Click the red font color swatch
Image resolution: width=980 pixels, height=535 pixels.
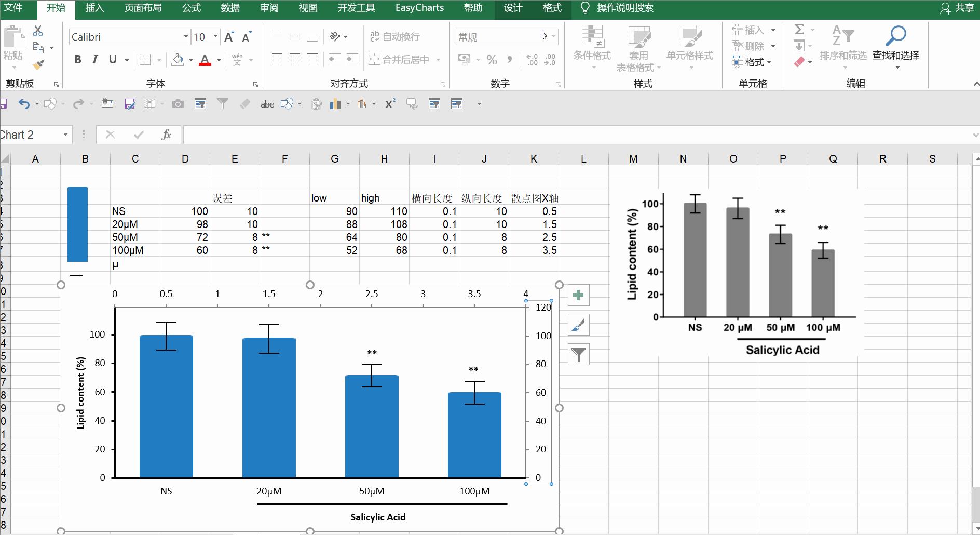coord(205,60)
